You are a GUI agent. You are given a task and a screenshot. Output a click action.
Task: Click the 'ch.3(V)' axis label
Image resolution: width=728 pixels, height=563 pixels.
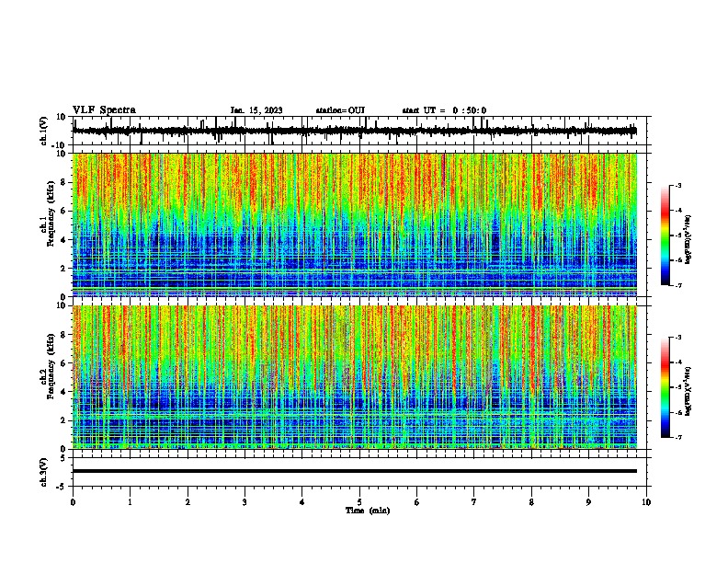click(x=44, y=473)
